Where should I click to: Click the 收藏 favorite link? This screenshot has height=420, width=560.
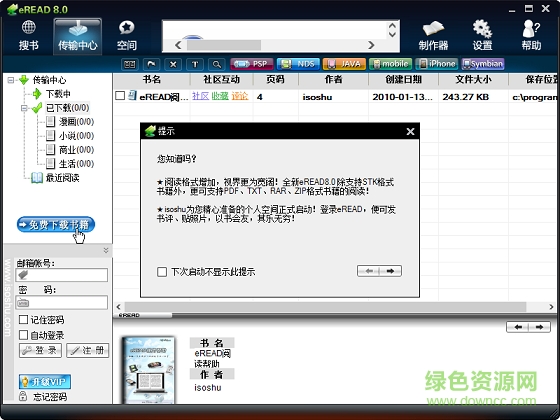220,96
